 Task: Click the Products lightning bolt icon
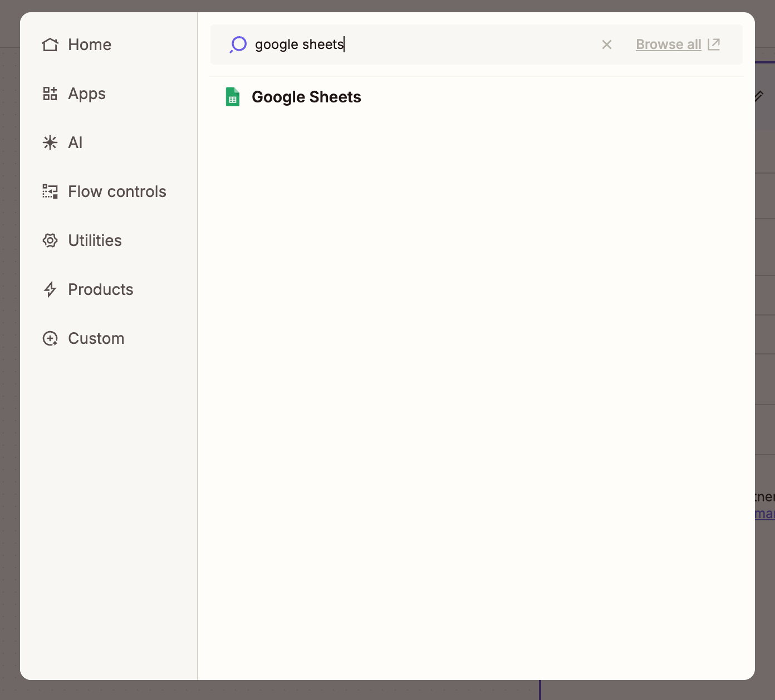pos(50,289)
